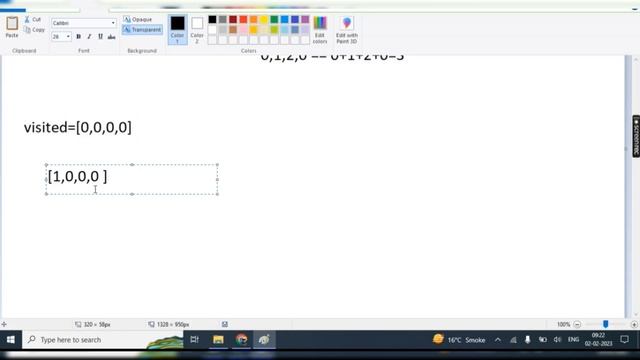
Task: Click the battery tray icon
Action: 542,340
